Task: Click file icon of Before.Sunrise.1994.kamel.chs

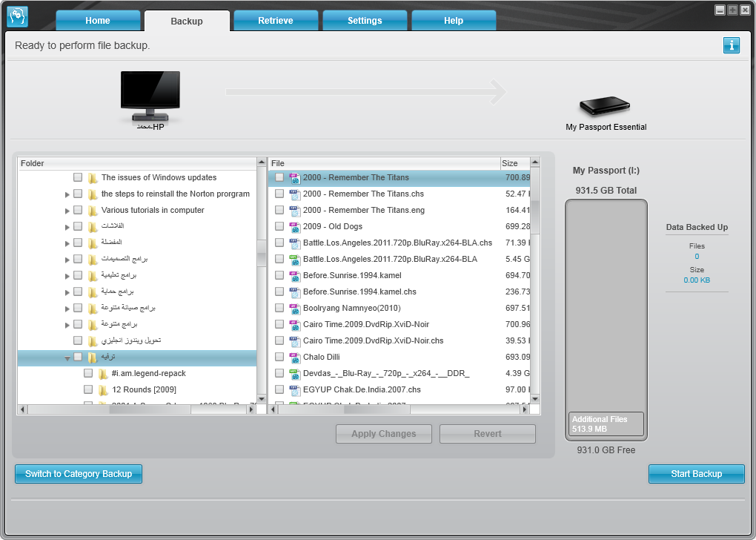Action: tap(294, 292)
